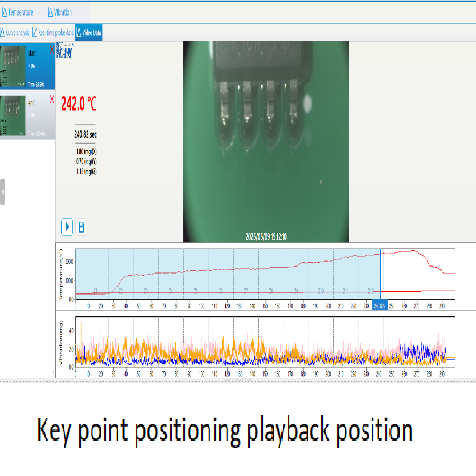Click the panel divider grip below charts
The image size is (476, 476).
(x=238, y=380)
